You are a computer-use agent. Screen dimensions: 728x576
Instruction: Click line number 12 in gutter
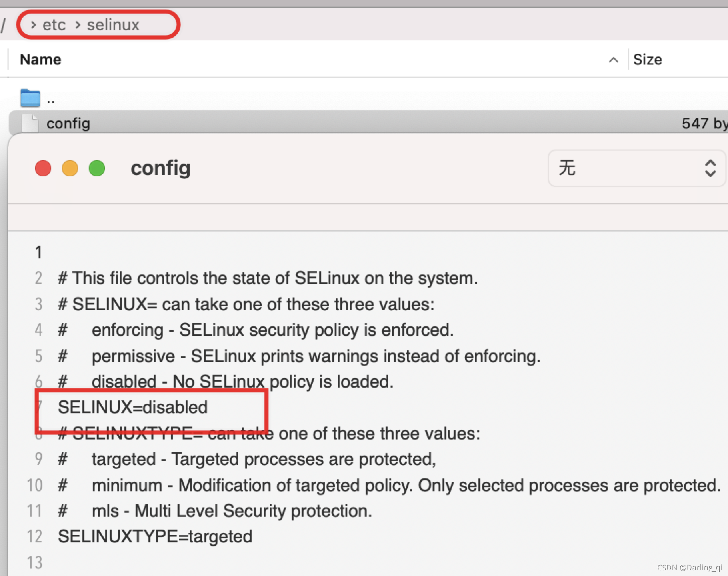(x=34, y=536)
